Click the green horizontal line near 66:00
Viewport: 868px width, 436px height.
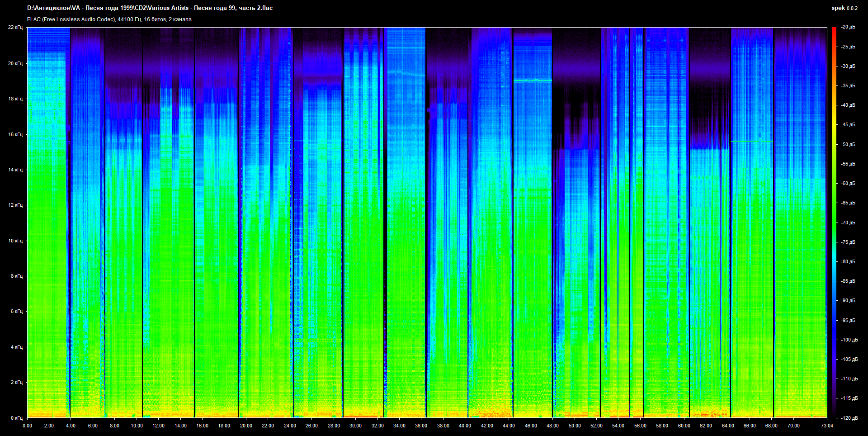751,142
